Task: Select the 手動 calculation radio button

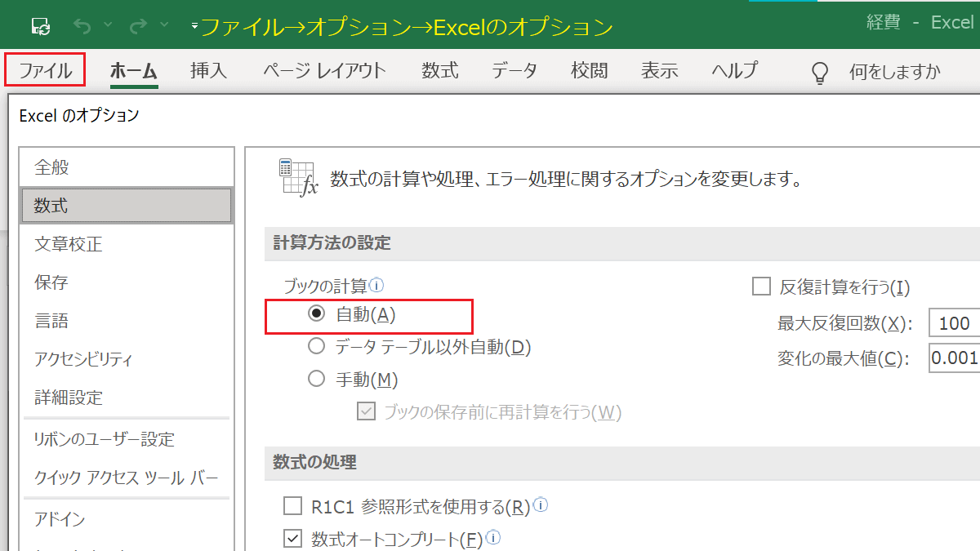Action: (x=317, y=379)
